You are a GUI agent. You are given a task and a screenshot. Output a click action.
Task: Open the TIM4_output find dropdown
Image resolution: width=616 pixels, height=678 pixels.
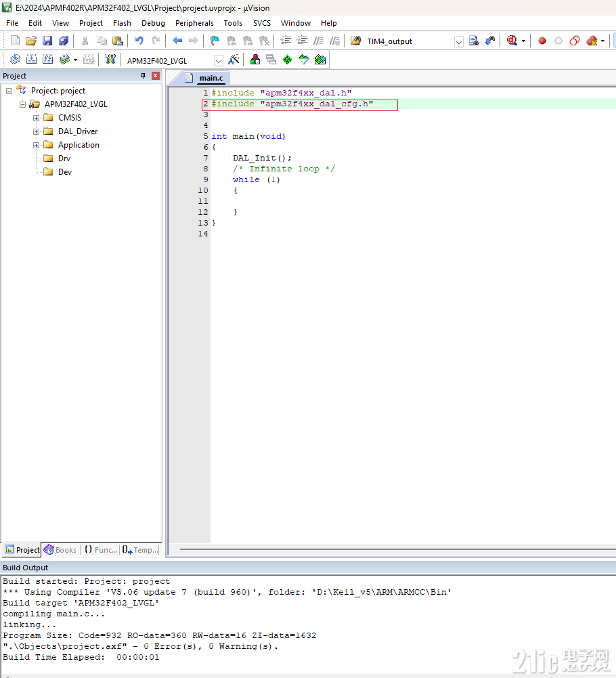click(459, 41)
